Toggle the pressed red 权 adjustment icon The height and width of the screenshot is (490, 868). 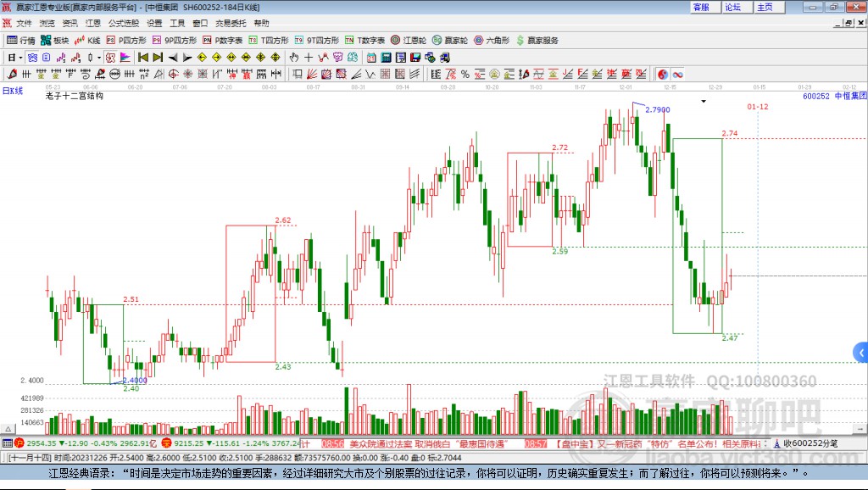[111, 58]
